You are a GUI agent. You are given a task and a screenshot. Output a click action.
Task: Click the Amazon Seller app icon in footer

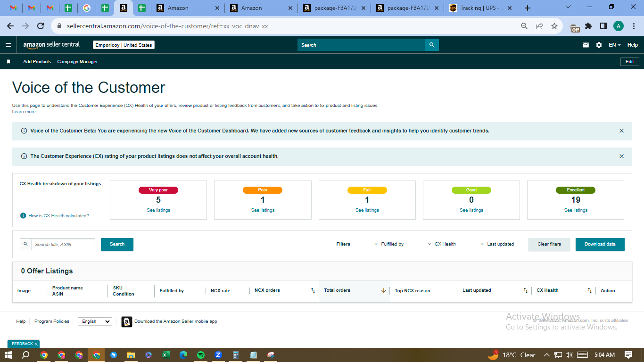tap(126, 321)
